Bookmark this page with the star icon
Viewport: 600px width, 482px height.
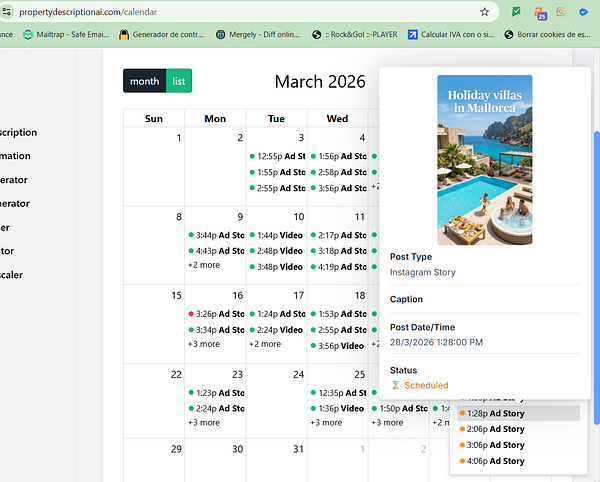pyautogui.click(x=484, y=12)
